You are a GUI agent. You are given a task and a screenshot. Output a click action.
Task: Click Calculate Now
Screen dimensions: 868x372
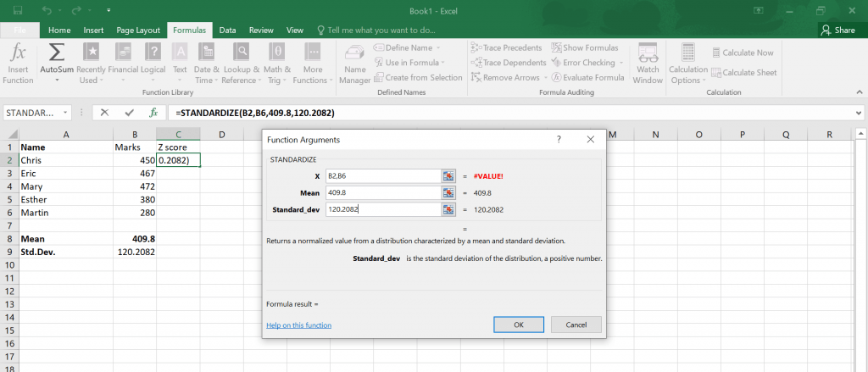click(743, 53)
